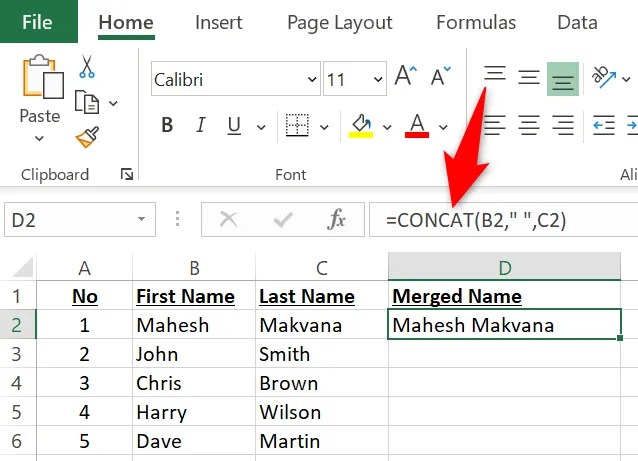Open the font size 11 dropdown

(x=378, y=79)
